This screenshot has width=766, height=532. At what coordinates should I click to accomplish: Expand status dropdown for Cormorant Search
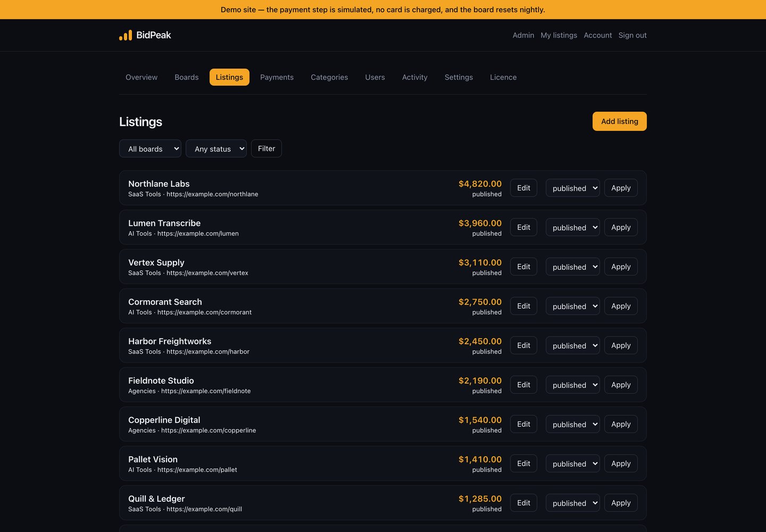(x=573, y=306)
